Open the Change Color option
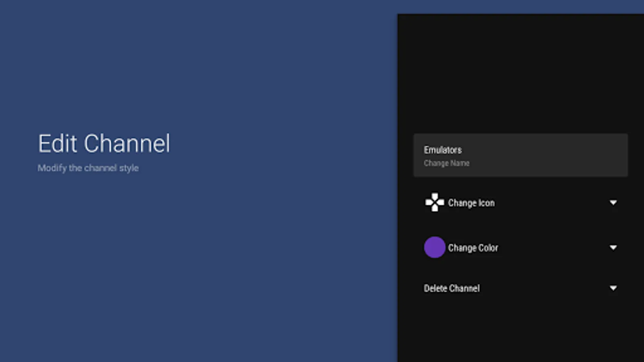 pos(520,248)
